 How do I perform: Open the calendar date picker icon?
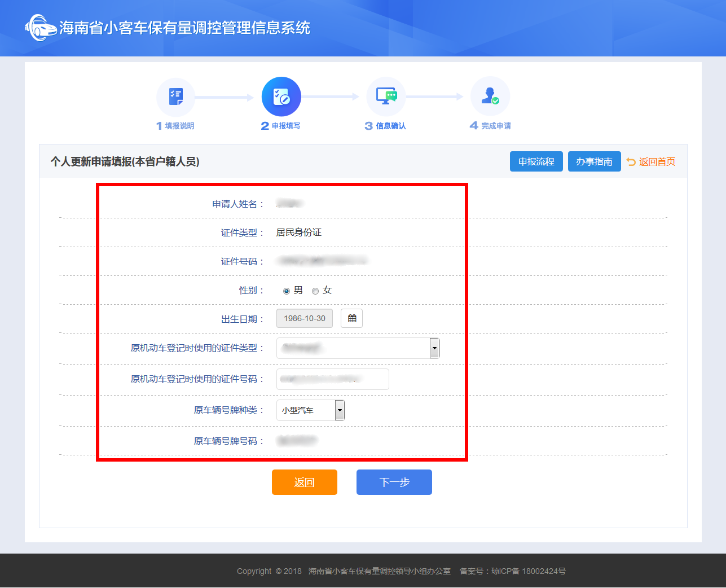[351, 318]
